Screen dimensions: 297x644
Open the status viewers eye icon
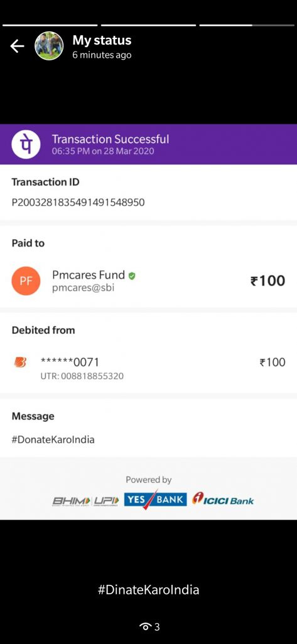tap(144, 626)
